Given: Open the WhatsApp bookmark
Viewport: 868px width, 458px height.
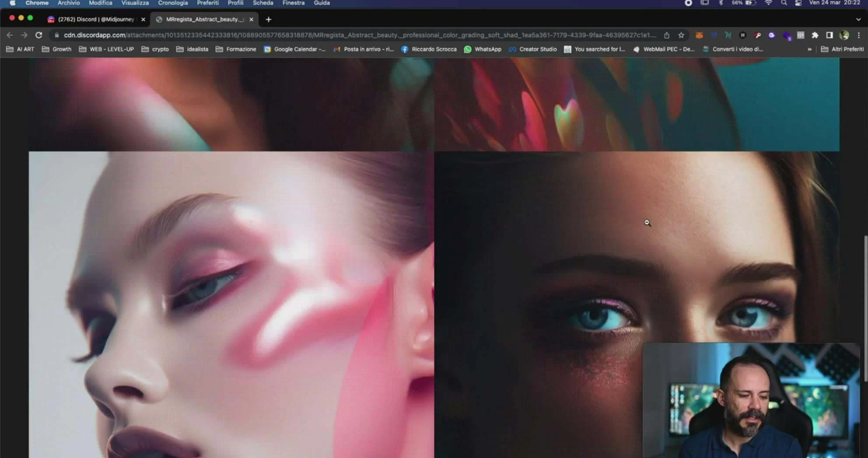Looking at the screenshot, I should pyautogui.click(x=483, y=49).
